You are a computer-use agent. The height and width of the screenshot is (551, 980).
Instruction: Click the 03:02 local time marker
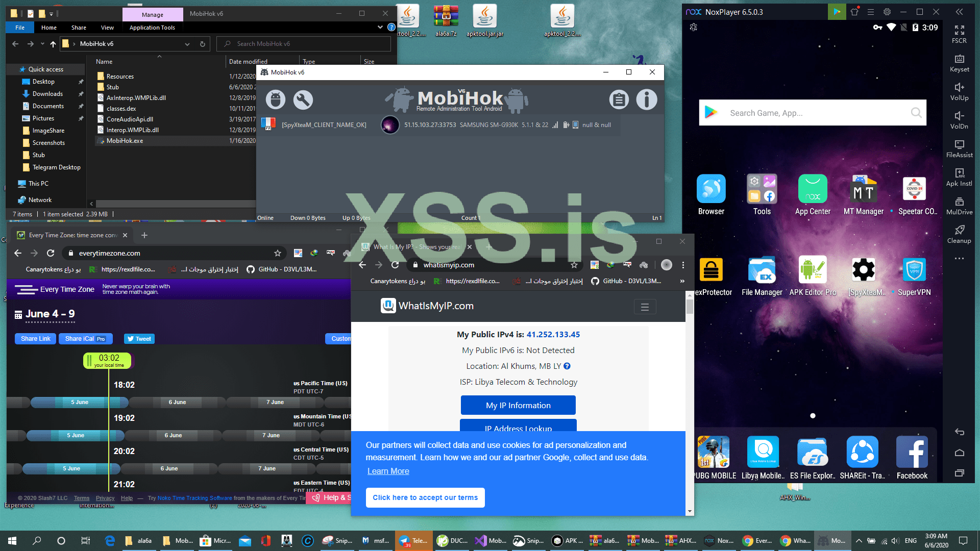107,360
